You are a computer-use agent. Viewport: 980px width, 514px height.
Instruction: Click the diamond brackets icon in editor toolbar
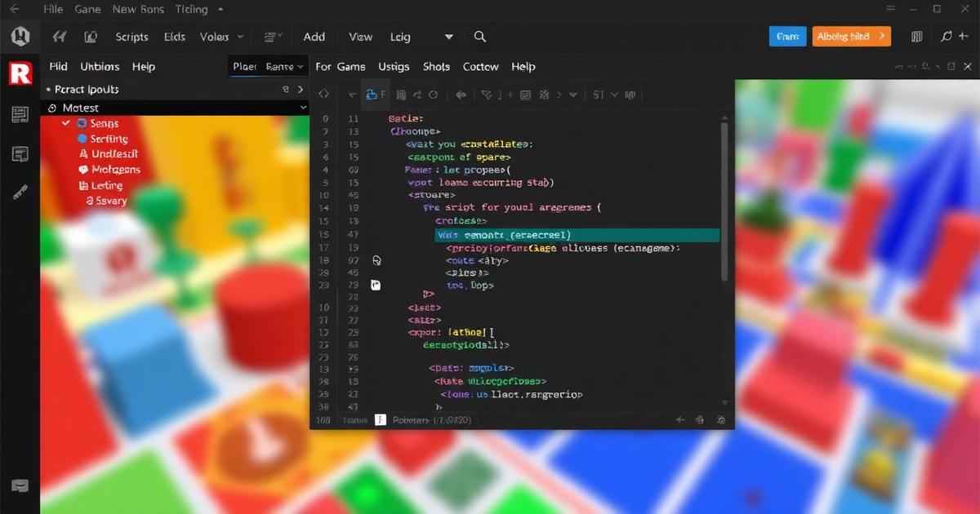point(323,95)
